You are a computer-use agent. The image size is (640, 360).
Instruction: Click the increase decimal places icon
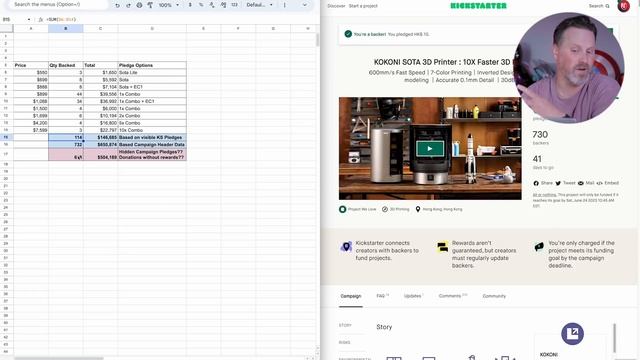(223, 5)
